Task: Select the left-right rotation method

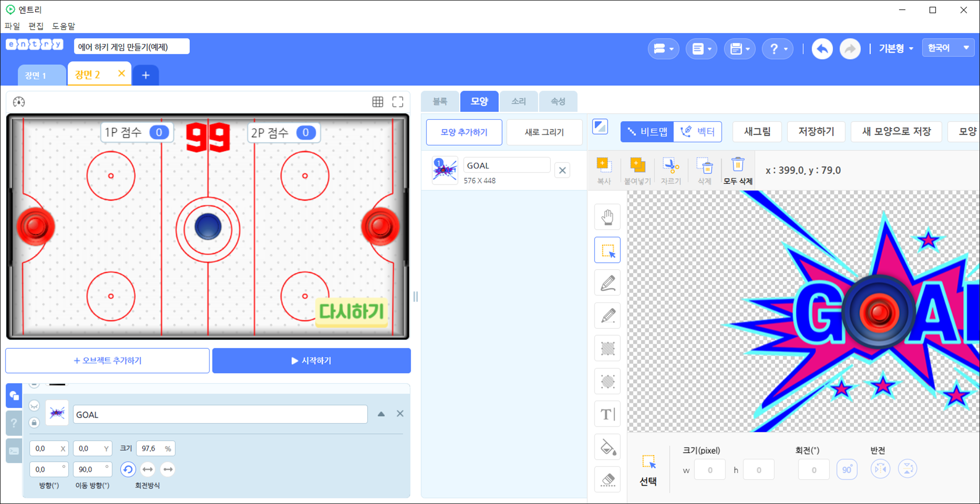Action: pos(148,469)
